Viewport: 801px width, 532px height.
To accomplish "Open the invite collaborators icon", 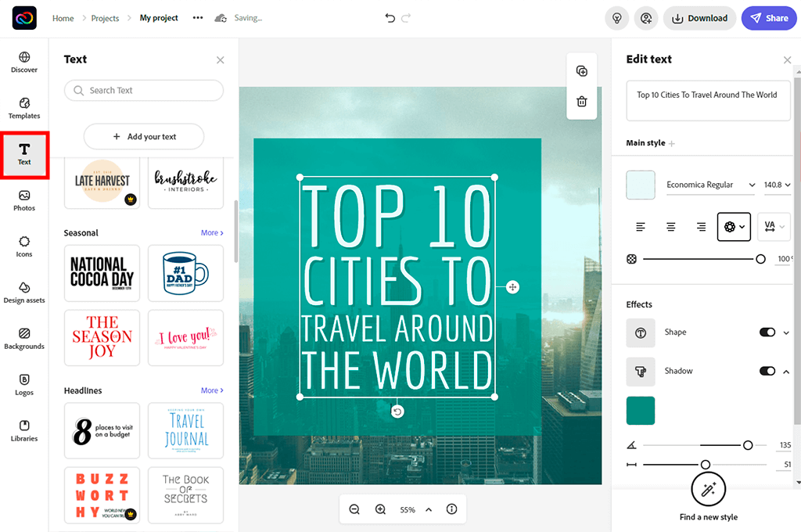I will (x=646, y=19).
